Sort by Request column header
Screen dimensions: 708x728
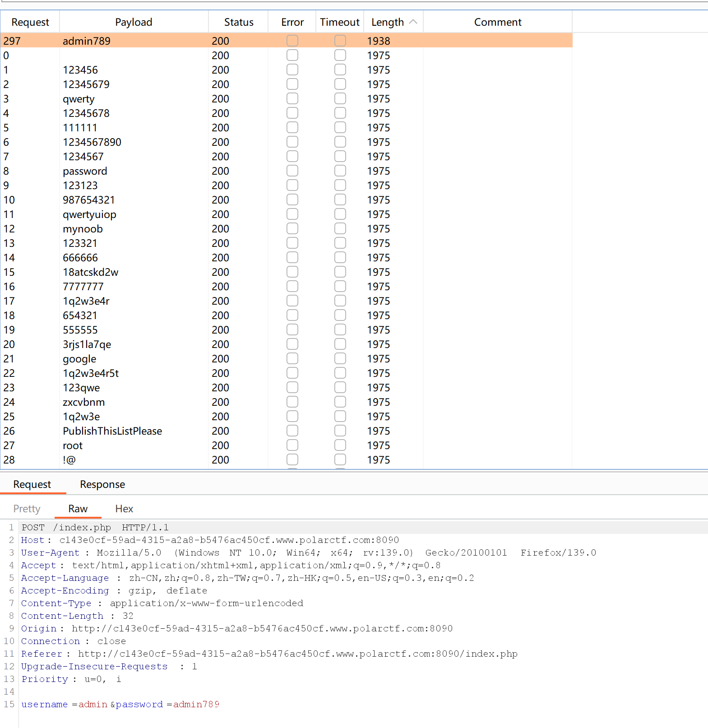pos(30,22)
